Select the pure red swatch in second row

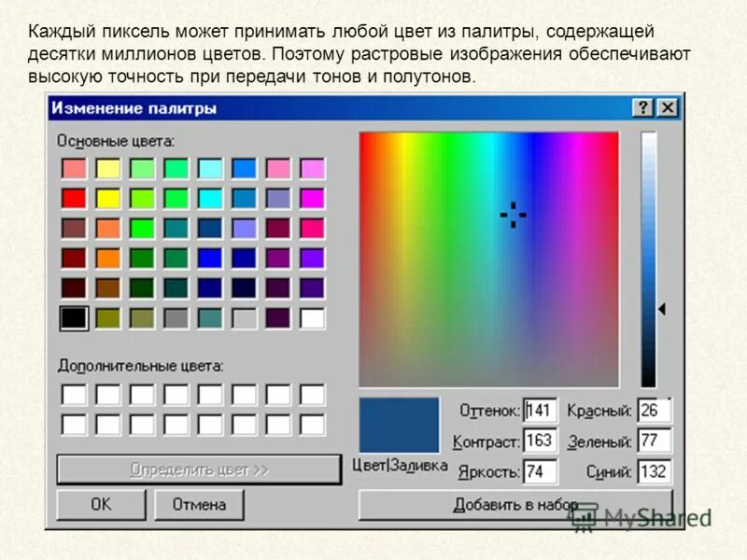(74, 198)
